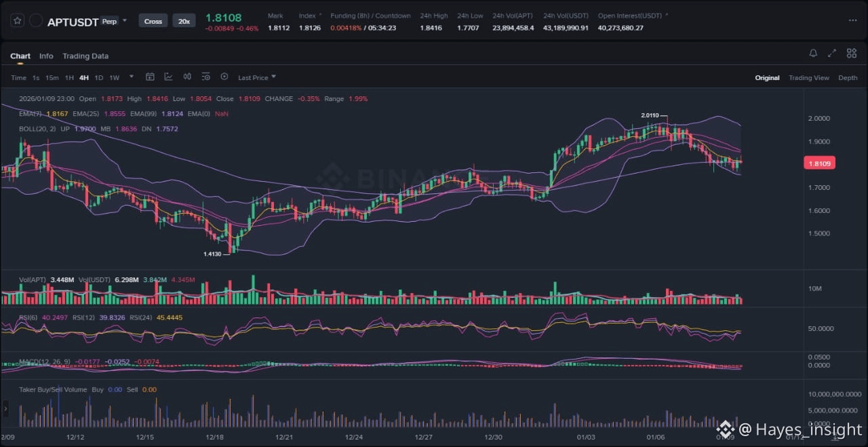
Task: Open the chart settings list icon
Action: (205, 77)
